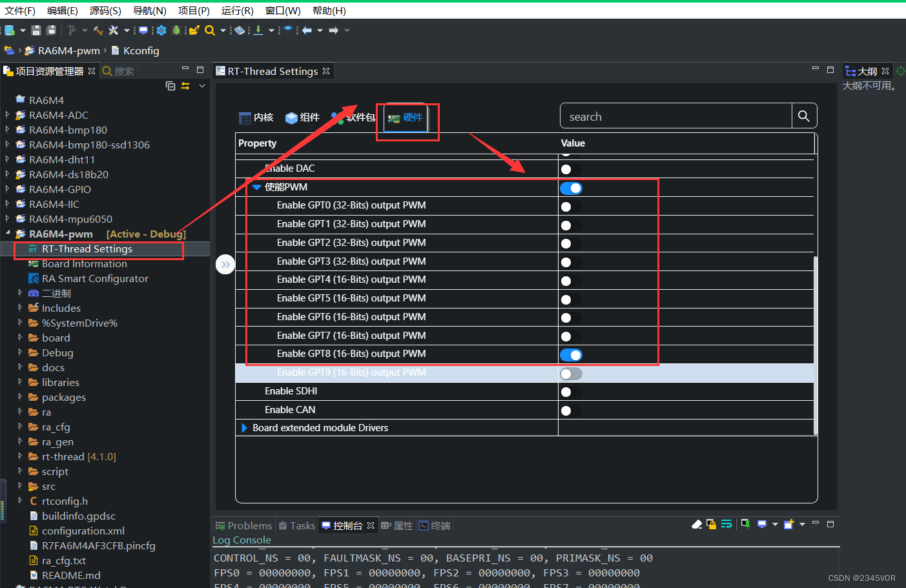The height and width of the screenshot is (588, 906).
Task: Enable GPT0 (32-Bits) output PWM toggle
Action: pyautogui.click(x=571, y=207)
